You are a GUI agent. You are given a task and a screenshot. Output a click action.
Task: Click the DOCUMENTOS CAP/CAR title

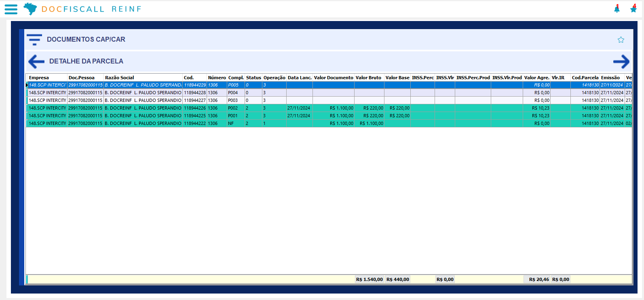[86, 40]
